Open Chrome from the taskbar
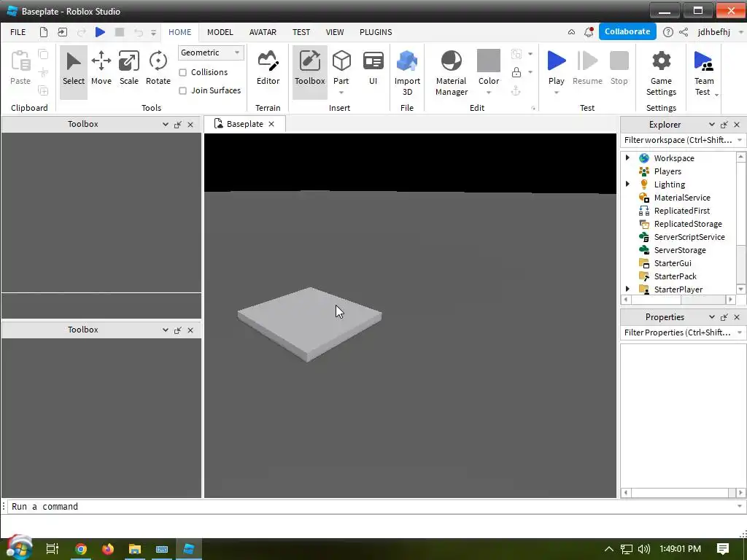The height and width of the screenshot is (560, 747). coord(81,549)
